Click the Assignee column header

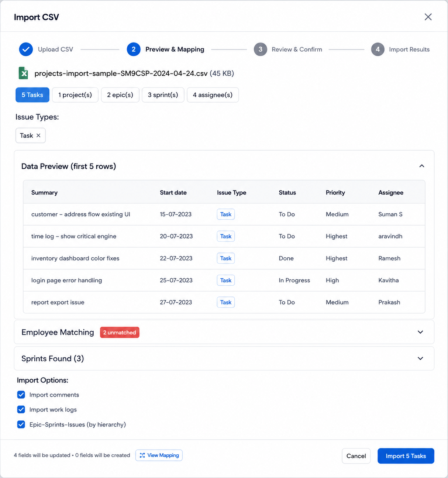[x=391, y=193]
